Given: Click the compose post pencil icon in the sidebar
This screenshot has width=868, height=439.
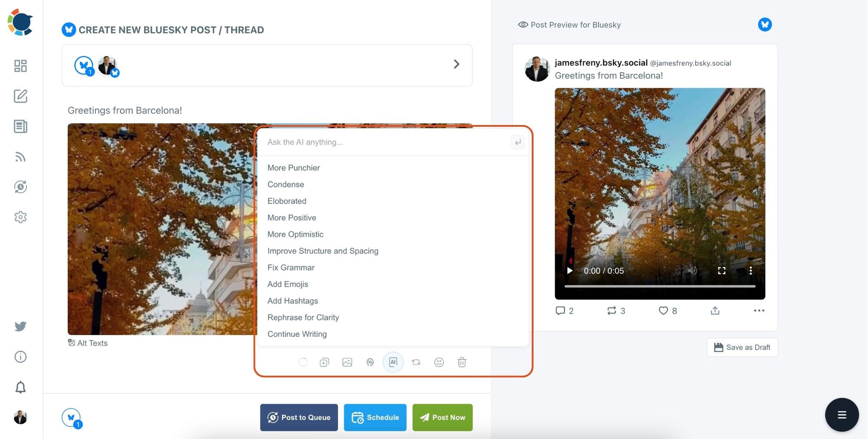Looking at the screenshot, I should click(20, 96).
